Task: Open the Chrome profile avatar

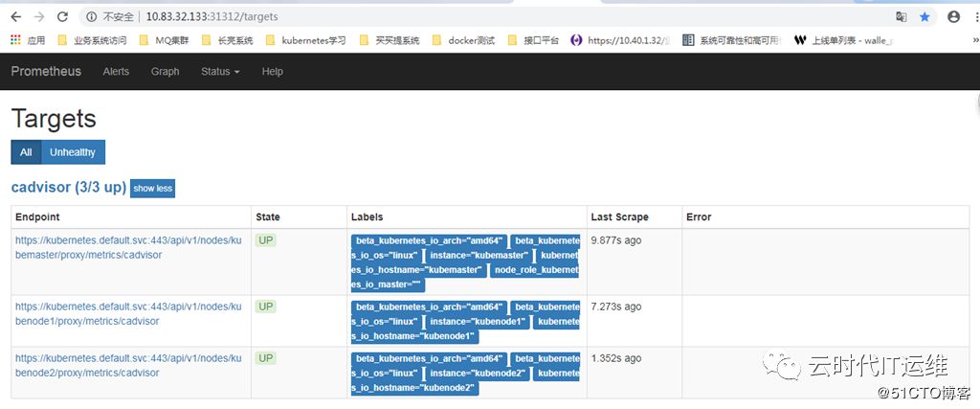Action: click(953, 17)
